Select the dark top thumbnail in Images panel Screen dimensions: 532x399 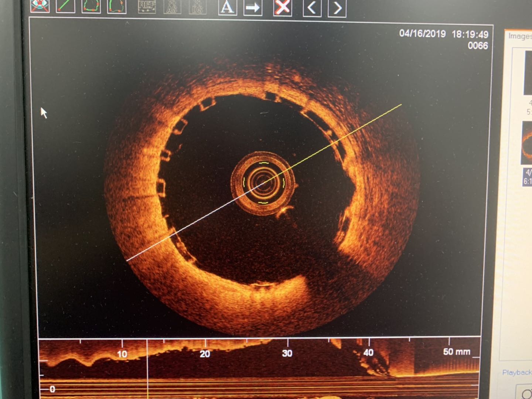[528, 73]
